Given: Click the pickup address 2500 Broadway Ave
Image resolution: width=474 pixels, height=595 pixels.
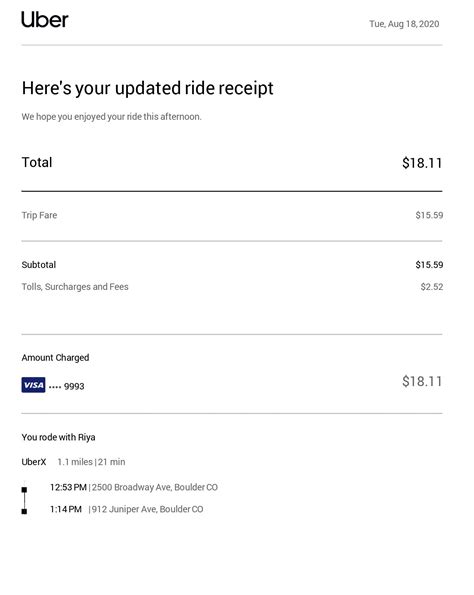Looking at the screenshot, I should point(155,487).
